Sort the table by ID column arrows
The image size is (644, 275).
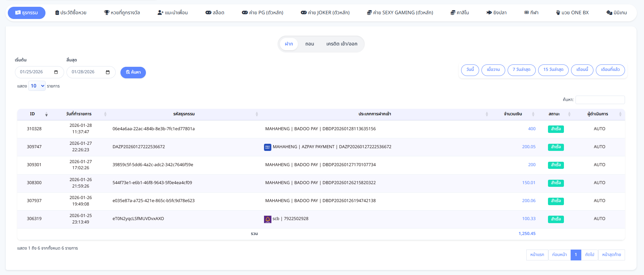(46, 114)
